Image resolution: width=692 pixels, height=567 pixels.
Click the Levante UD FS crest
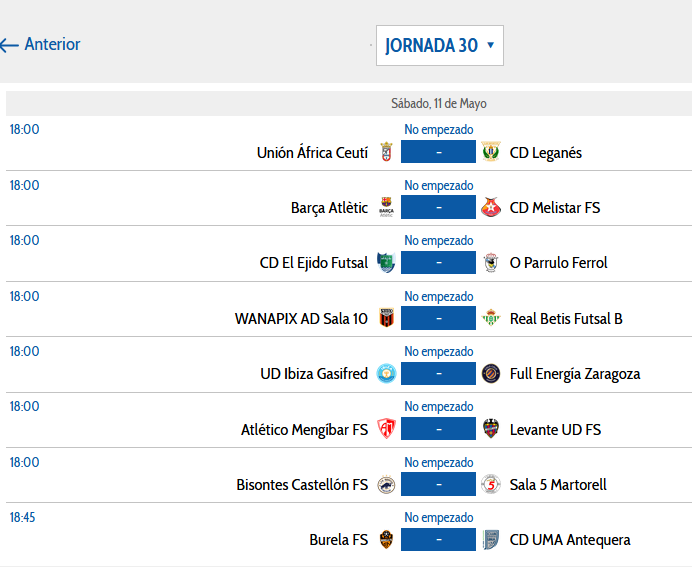490,429
